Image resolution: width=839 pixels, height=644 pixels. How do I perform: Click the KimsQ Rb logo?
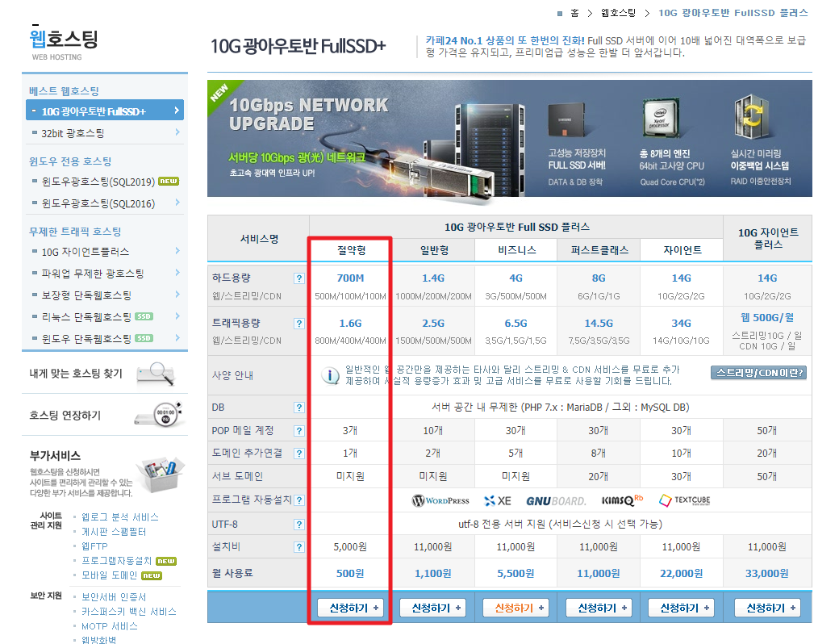coord(622,500)
